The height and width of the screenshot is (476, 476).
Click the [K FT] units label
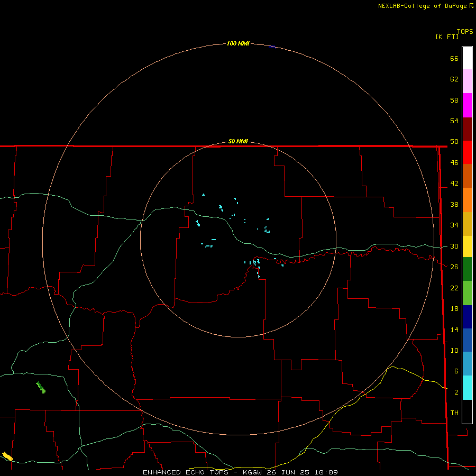coord(447,36)
